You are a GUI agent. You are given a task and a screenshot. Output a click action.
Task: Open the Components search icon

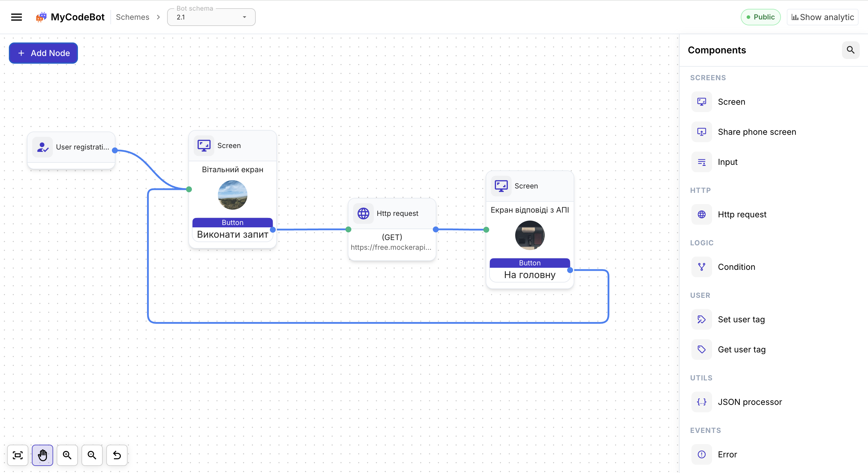[x=851, y=50]
